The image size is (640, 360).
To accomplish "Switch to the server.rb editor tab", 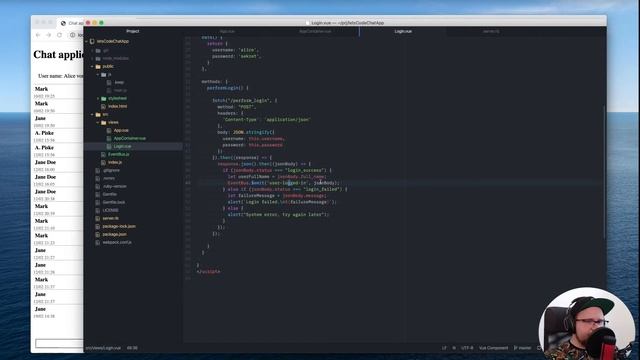I will 491,31.
